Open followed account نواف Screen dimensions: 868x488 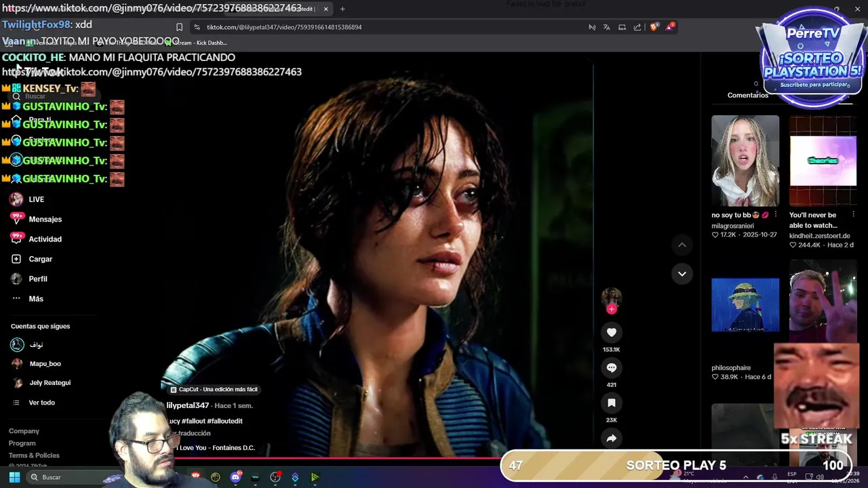coord(36,345)
